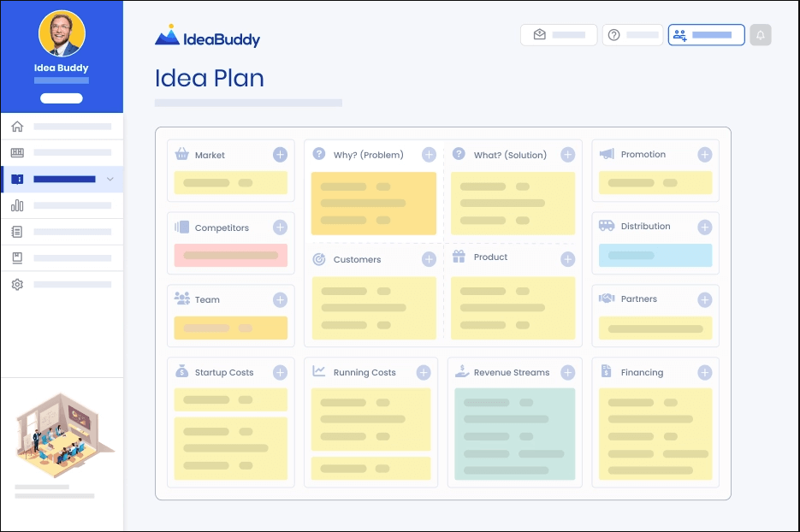The height and width of the screenshot is (532, 800).
Task: Click the Partners handshake icon
Action: [607, 299]
